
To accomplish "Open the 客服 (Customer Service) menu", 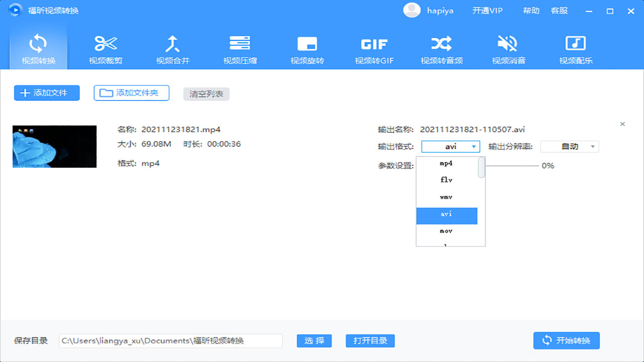I will coord(559,10).
